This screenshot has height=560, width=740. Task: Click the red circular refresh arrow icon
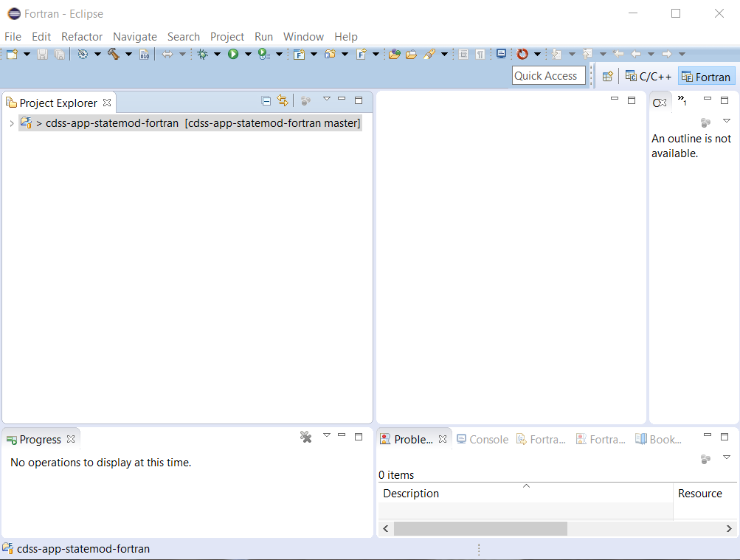coord(522,55)
